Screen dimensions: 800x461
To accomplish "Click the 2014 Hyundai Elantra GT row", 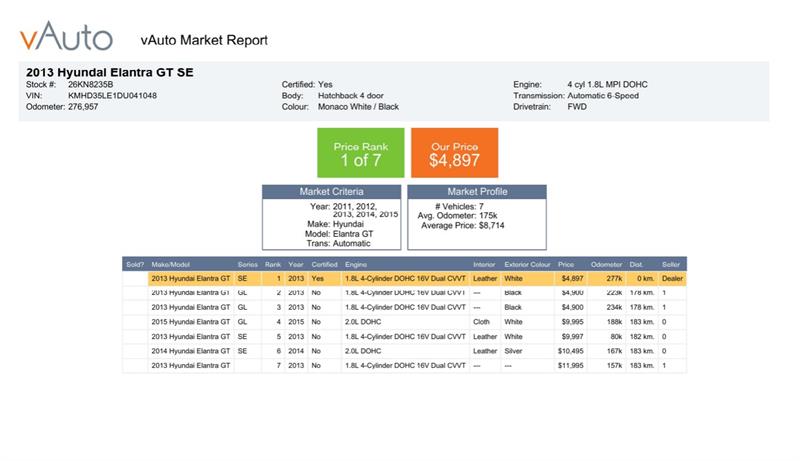I will 404,351.
